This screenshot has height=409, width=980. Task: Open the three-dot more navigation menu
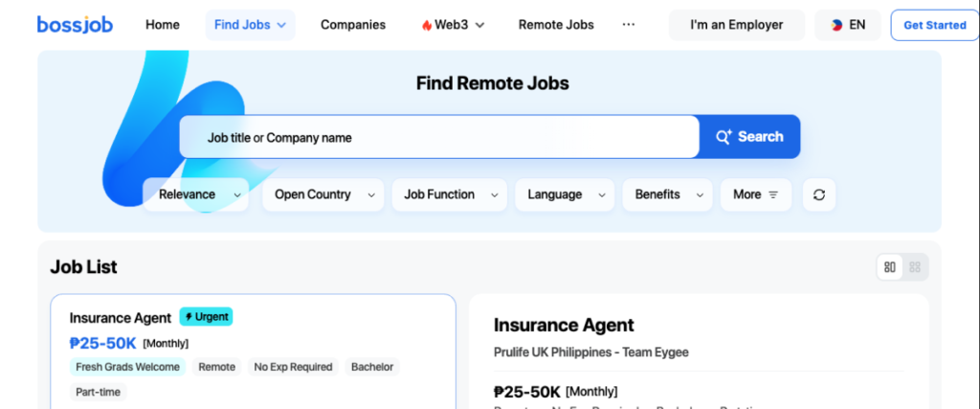(x=629, y=25)
